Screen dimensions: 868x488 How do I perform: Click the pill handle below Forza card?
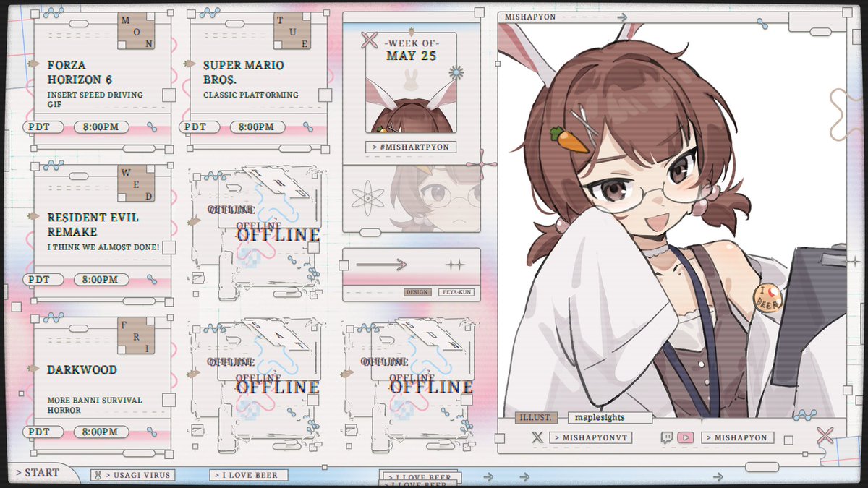click(137, 147)
